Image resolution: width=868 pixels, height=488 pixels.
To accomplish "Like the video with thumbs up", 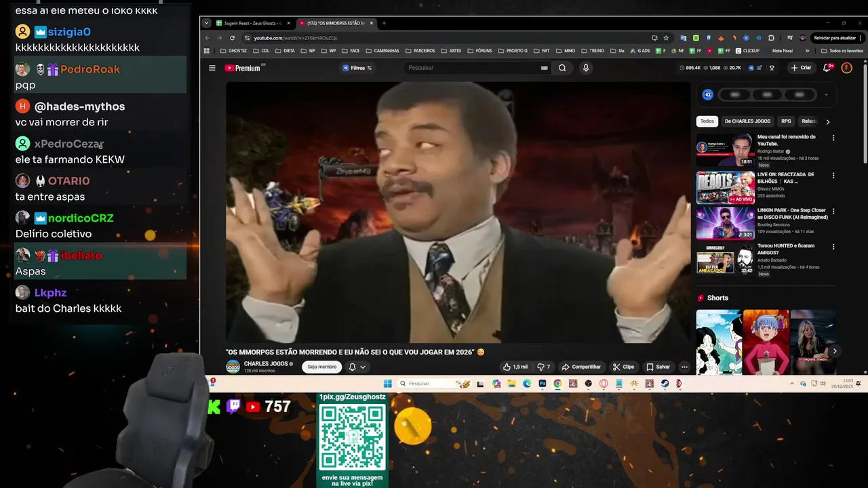I will coord(515,367).
